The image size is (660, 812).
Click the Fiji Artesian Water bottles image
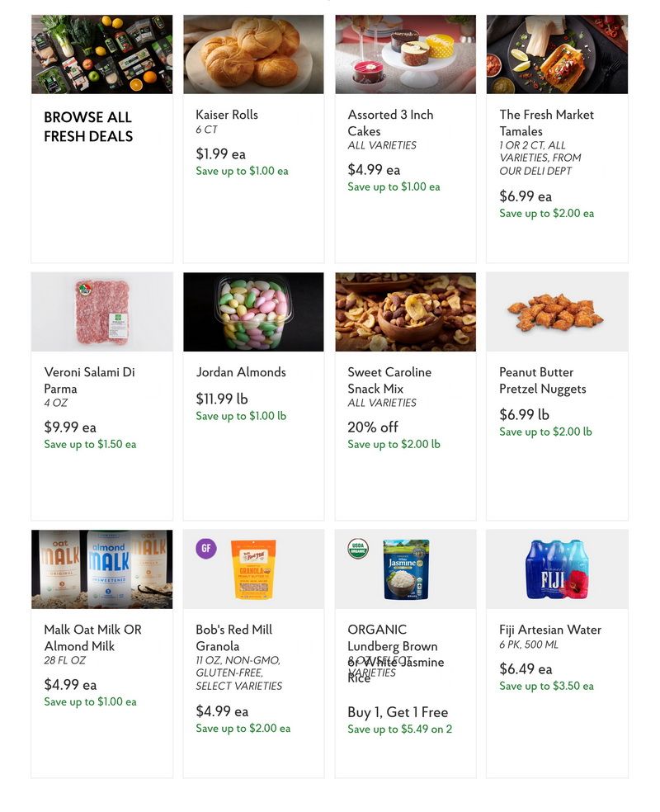(557, 569)
